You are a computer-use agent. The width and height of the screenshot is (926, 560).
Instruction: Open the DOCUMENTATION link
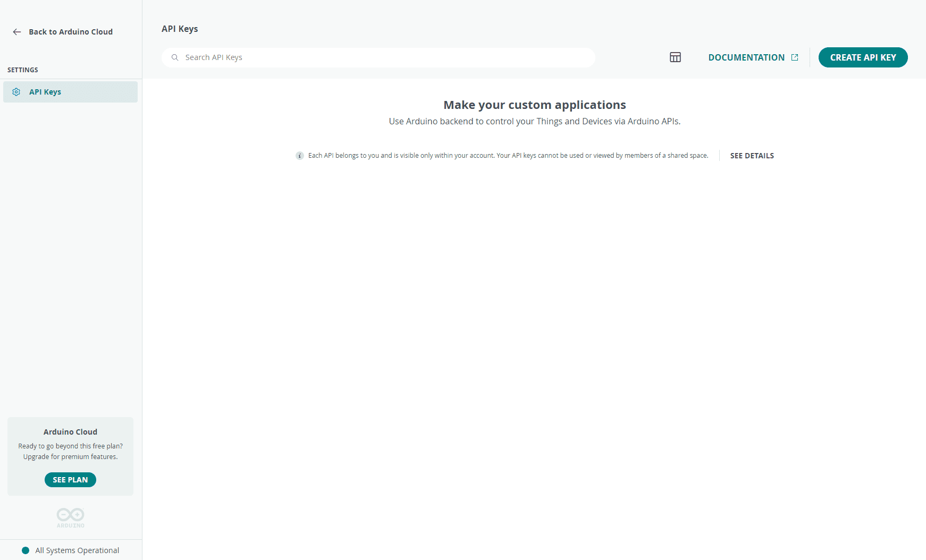[x=747, y=57]
